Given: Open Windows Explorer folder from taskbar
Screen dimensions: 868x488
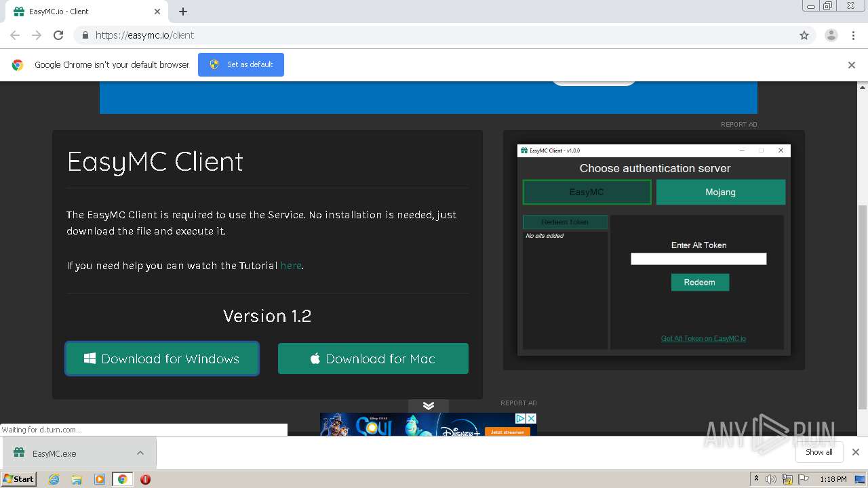Looking at the screenshot, I should (x=77, y=479).
